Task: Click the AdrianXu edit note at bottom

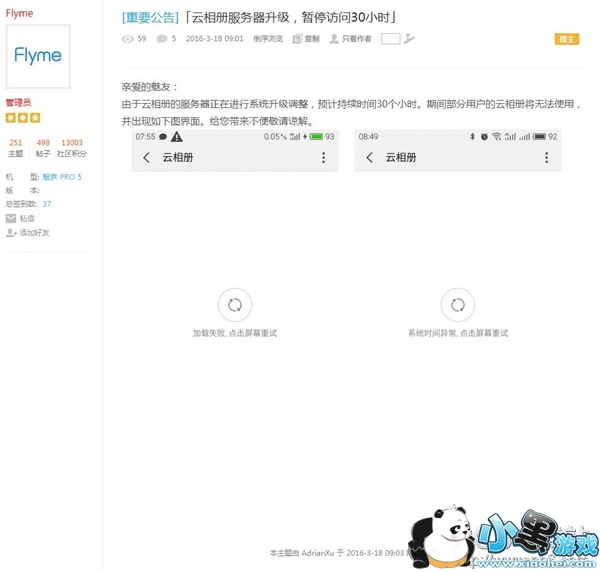Action: 337,553
